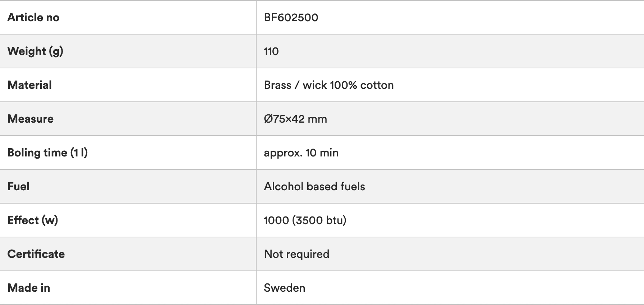Click the "Boling time (1 l)" label
Image resolution: width=644 pixels, height=305 pixels.
click(x=47, y=152)
